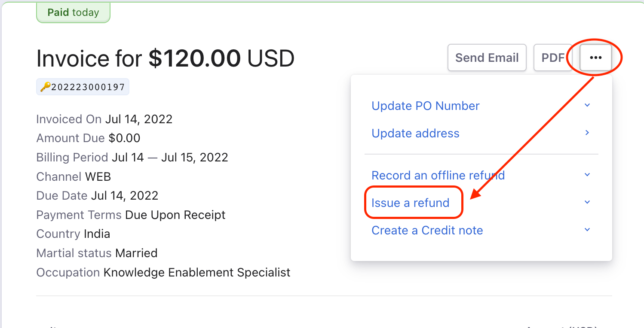Click the Send Email button
This screenshot has height=328, width=644.
pyautogui.click(x=487, y=58)
